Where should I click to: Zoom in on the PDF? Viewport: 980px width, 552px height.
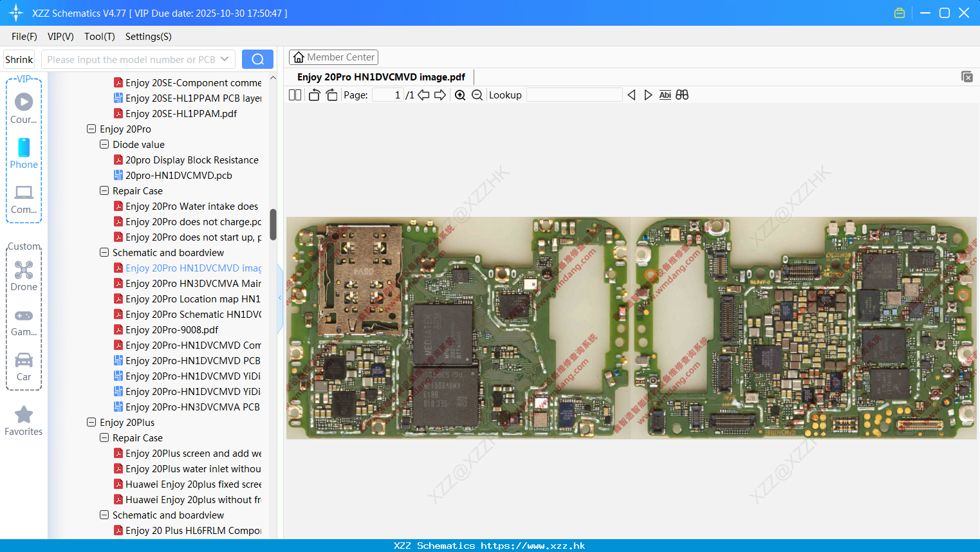tap(460, 95)
